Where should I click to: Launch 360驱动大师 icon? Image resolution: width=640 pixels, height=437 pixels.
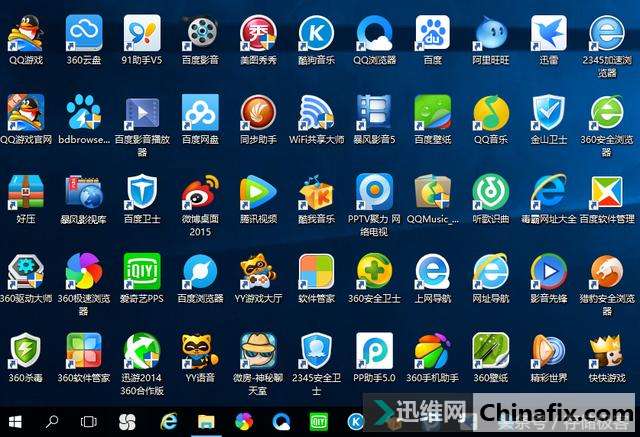point(26,271)
